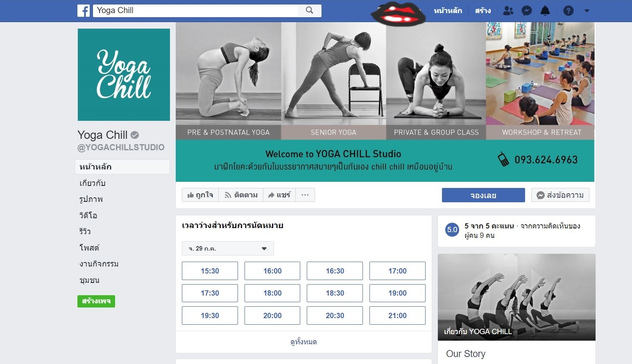Click the ดูทั้งหมด link
632x364 pixels.
click(x=304, y=342)
